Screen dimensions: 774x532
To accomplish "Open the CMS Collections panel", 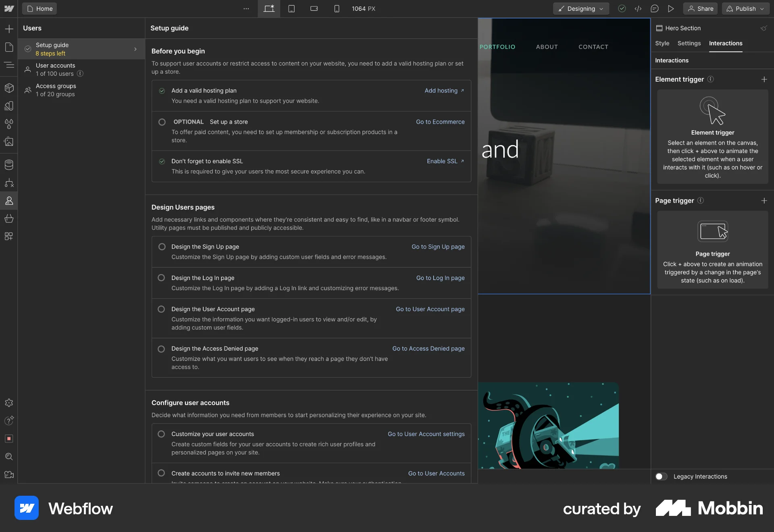I will click(9, 164).
